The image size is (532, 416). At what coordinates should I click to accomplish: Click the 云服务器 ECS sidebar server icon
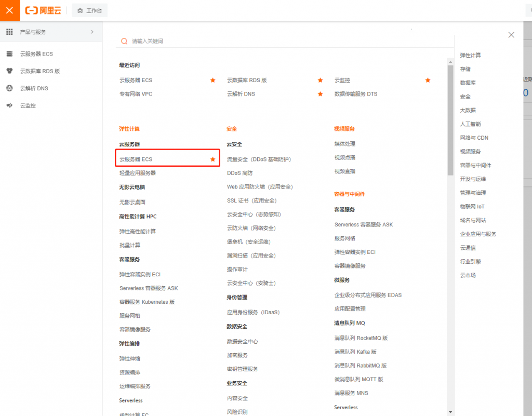(x=9, y=54)
